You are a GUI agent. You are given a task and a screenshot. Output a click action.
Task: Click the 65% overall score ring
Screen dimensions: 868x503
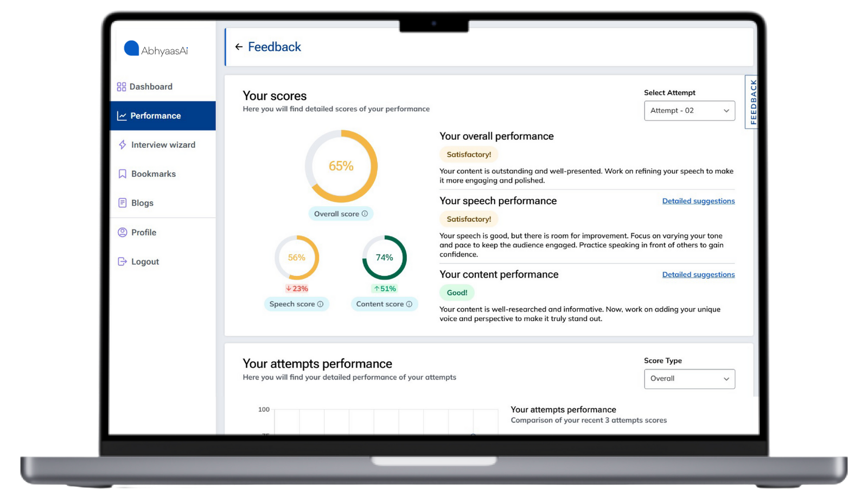[x=341, y=166]
